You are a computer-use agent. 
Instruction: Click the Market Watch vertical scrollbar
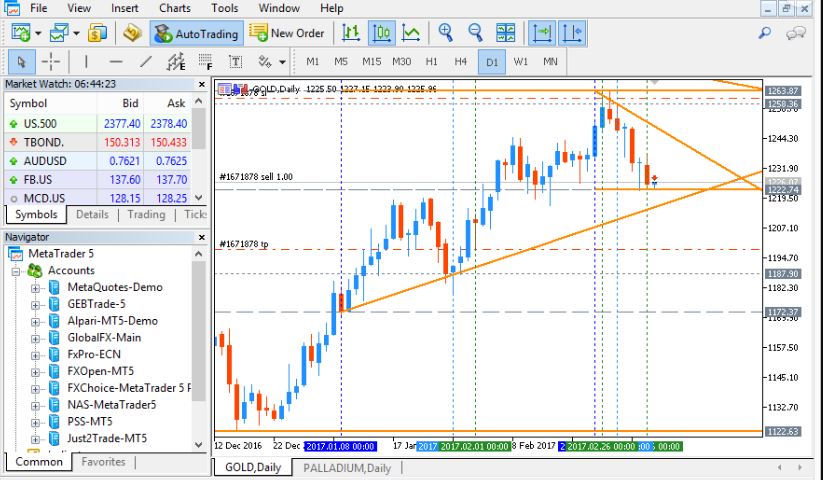pos(199,150)
